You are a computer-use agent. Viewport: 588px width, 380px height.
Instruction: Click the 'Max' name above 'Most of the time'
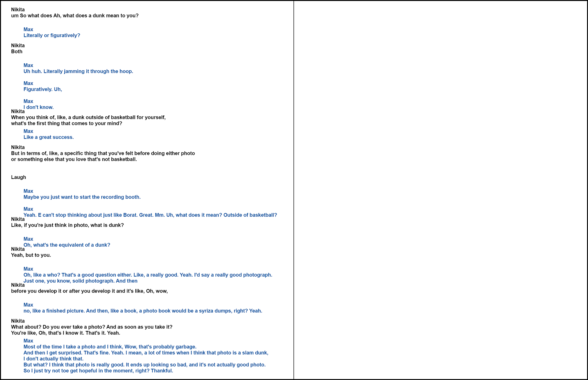(28, 341)
